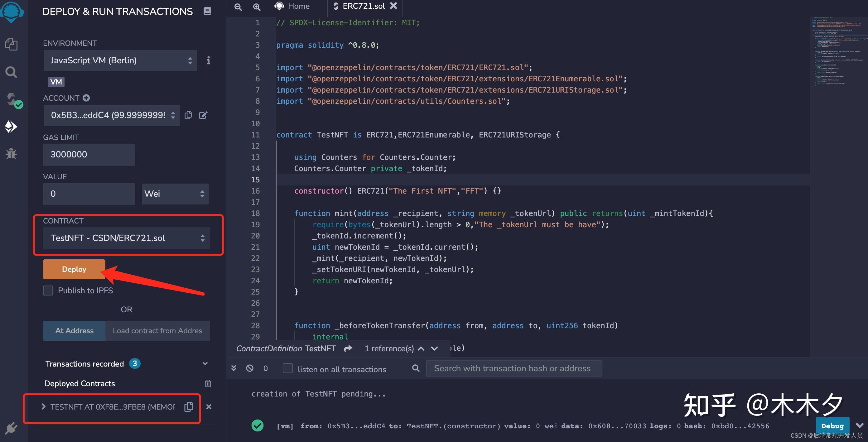Click the At Address button
Image resolution: width=868 pixels, height=442 pixels.
point(74,330)
